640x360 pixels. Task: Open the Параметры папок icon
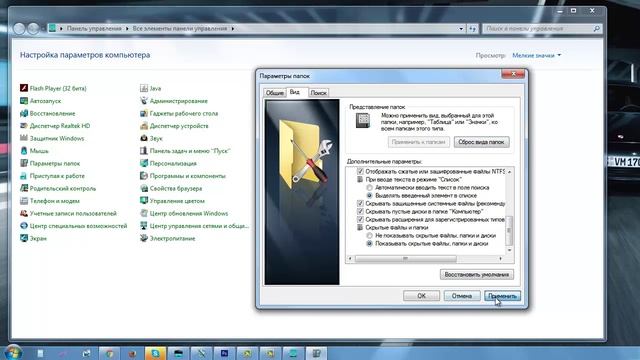tap(24, 163)
